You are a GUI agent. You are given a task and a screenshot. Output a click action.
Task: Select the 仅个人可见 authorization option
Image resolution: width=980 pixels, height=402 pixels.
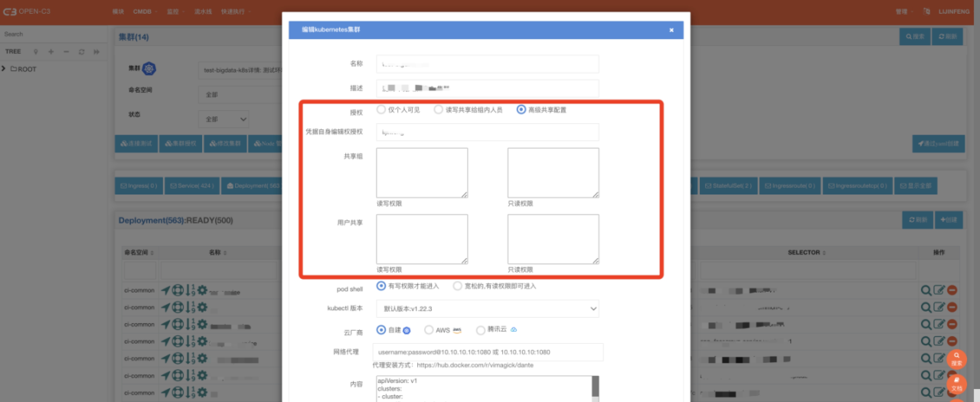coord(381,110)
